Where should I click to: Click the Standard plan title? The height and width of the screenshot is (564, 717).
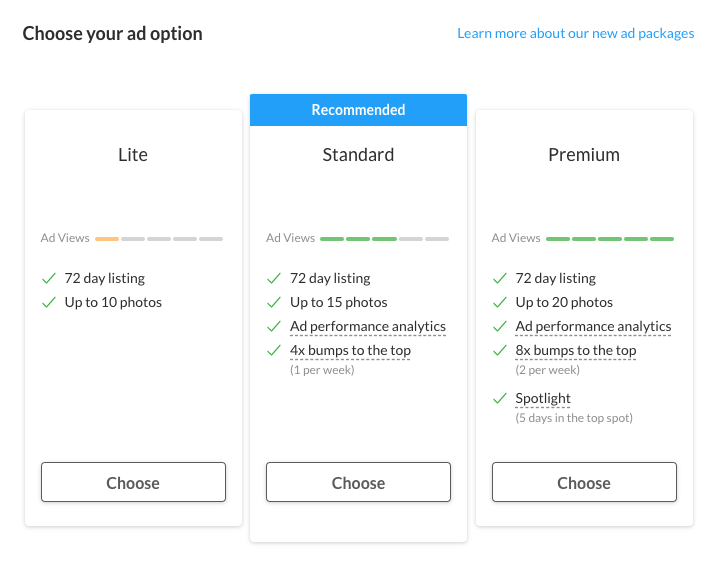[x=358, y=155]
